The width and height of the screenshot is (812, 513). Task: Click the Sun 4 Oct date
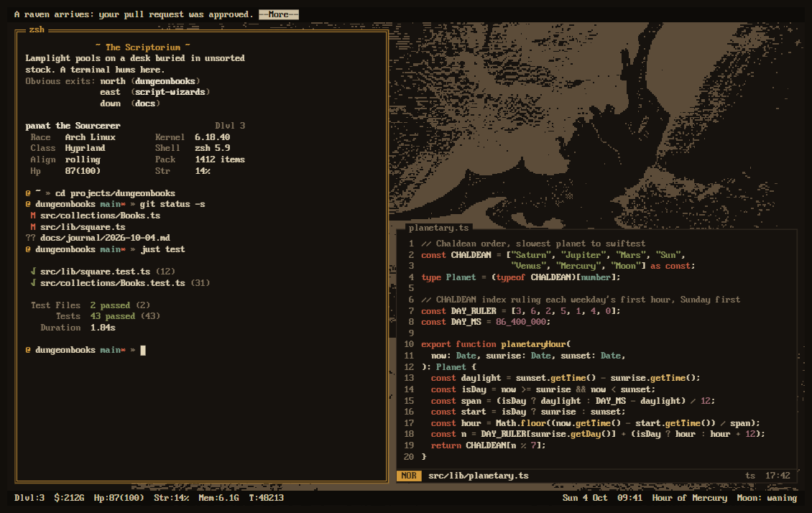(585, 498)
